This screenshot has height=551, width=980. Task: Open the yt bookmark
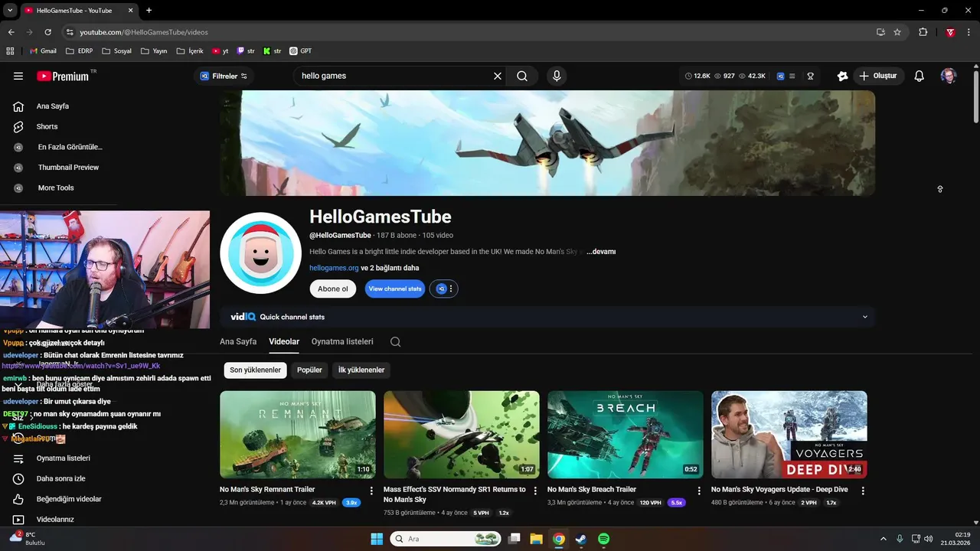pos(220,51)
